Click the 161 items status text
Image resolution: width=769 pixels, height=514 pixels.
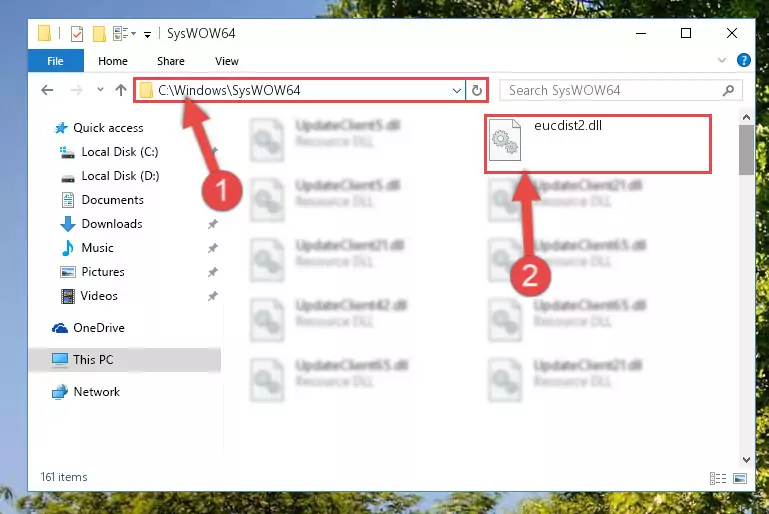64,477
